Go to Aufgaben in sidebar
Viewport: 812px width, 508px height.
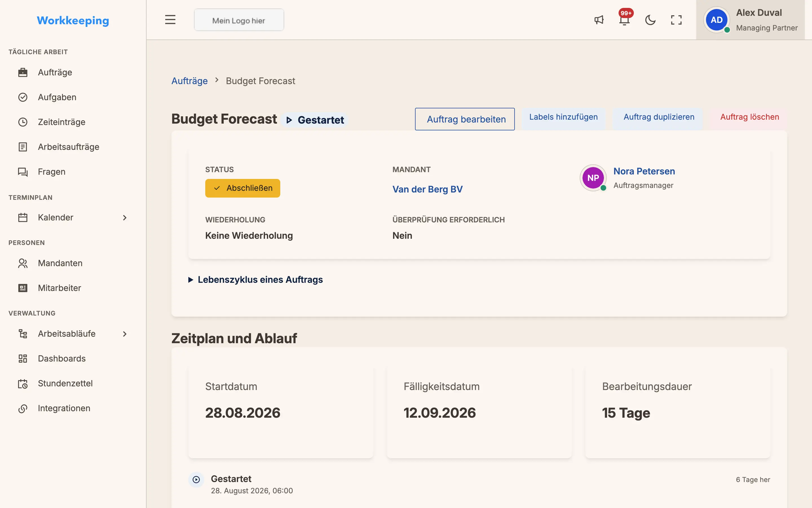(x=57, y=97)
